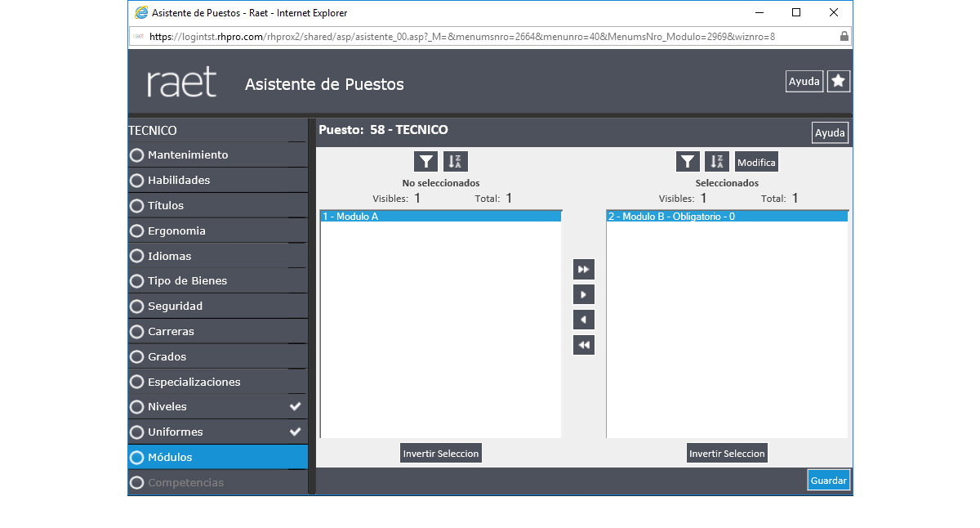The height and width of the screenshot is (528, 980).
Task: Click the padlock security icon in address bar
Action: pyautogui.click(x=844, y=36)
